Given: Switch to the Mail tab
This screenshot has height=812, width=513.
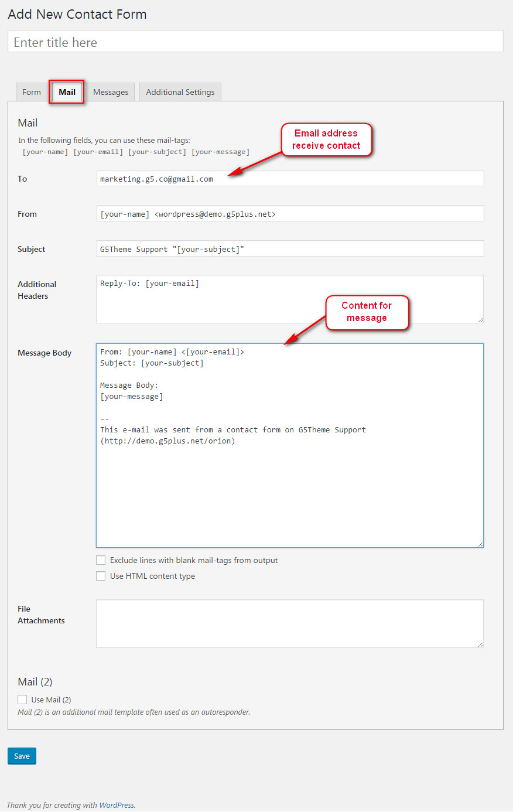Looking at the screenshot, I should tap(67, 92).
